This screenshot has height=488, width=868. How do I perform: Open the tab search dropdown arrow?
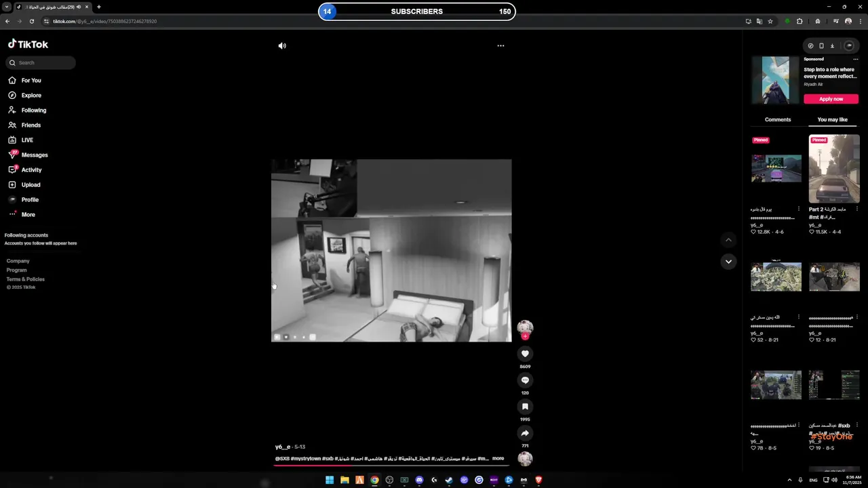click(6, 7)
